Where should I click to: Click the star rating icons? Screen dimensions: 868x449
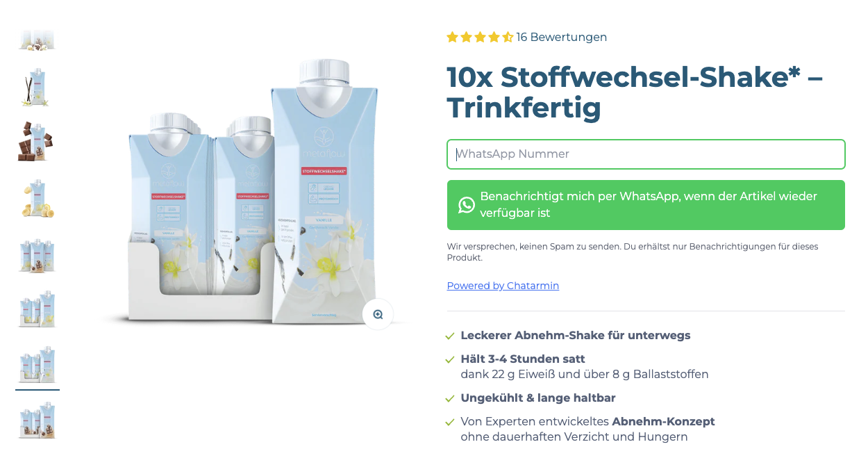(x=480, y=37)
